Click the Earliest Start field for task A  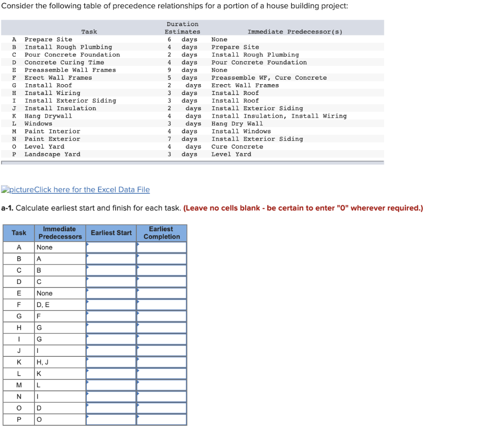coord(111,247)
